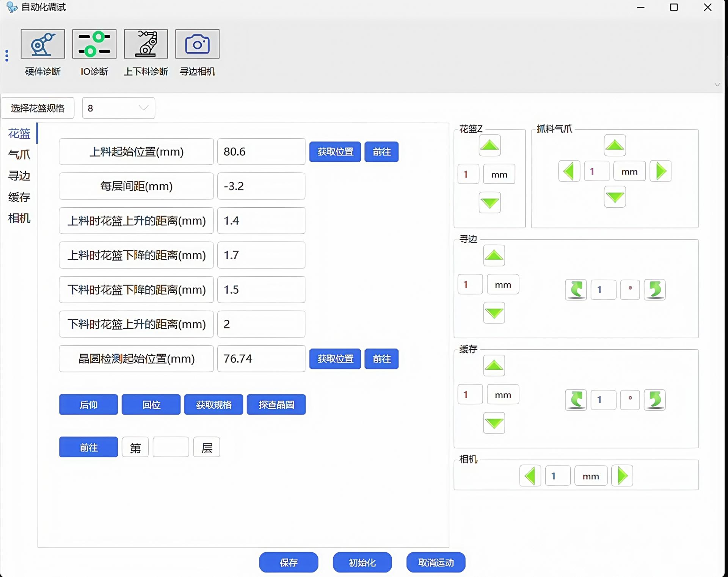728x577 pixels.
Task: Click the 每层间距 value field
Action: 261,186
